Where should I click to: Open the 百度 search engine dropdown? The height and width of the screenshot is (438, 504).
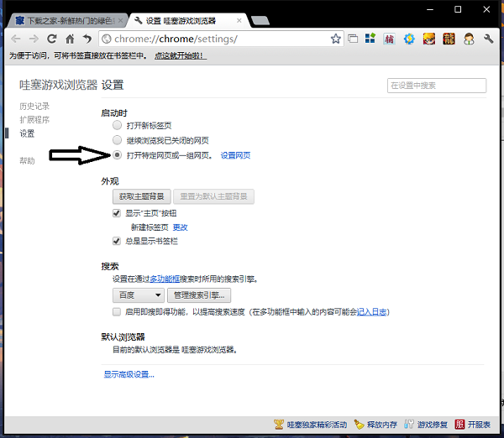139,295
